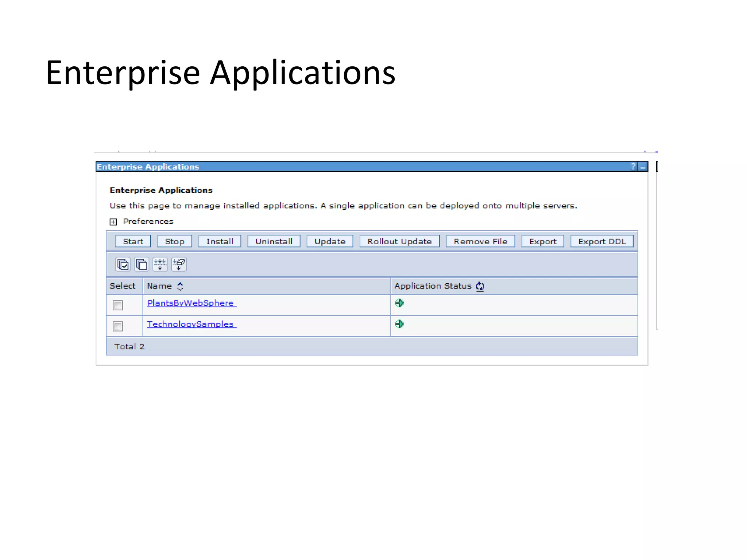Open the TechnologySamples application link
This screenshot has height=560, width=747.
pos(191,324)
